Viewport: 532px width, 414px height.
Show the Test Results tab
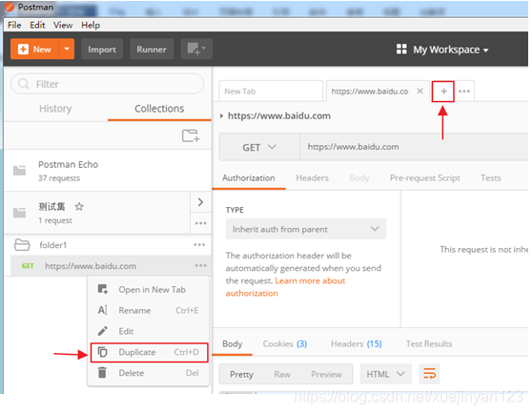[429, 343]
